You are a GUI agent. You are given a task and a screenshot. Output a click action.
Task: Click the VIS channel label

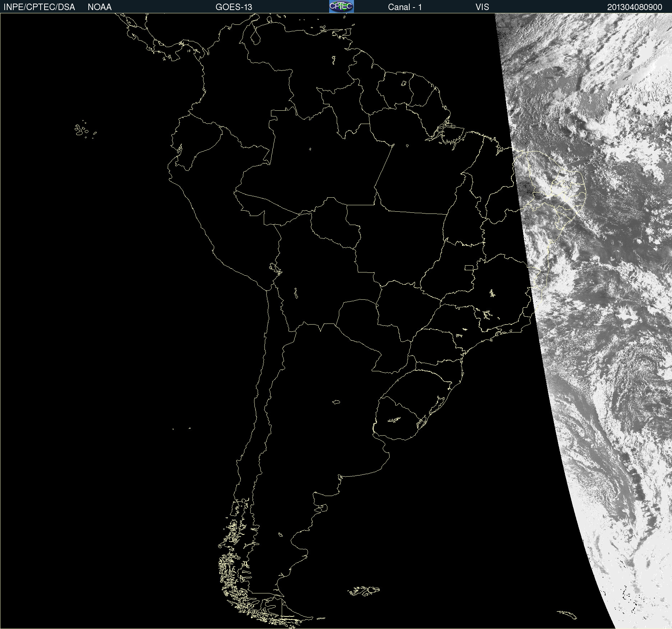coord(482,7)
